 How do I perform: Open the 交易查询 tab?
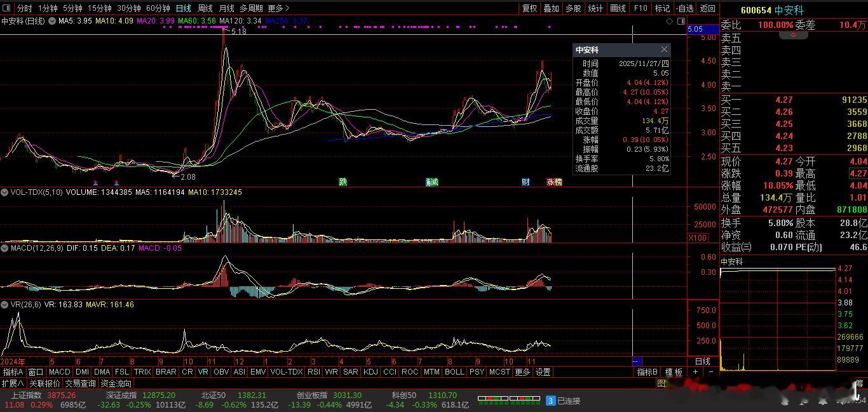[x=80, y=383]
